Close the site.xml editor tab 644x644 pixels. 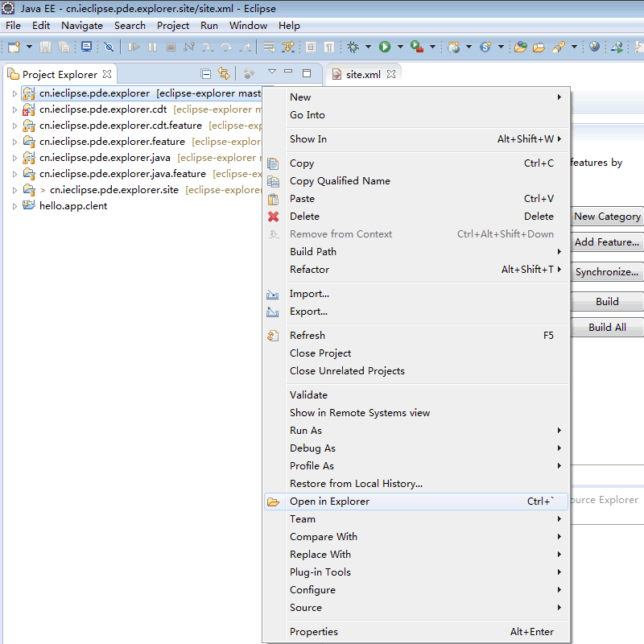click(x=391, y=74)
